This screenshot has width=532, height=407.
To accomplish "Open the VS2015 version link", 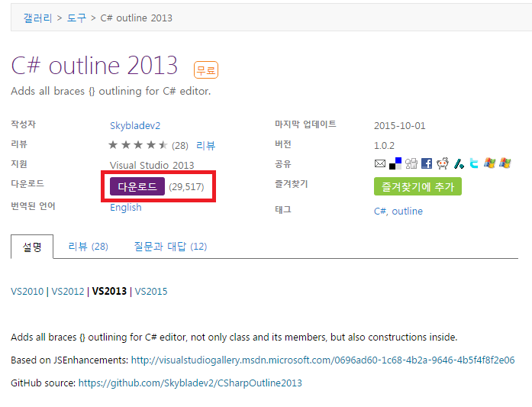I will [x=151, y=291].
